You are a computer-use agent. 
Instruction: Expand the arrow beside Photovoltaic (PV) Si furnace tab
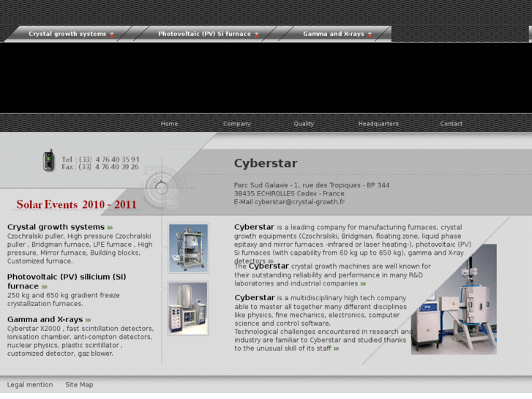[x=257, y=34]
